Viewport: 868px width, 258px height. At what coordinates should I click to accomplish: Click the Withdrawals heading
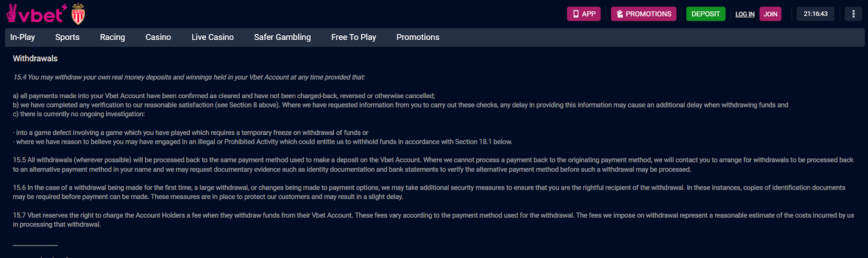[x=35, y=58]
